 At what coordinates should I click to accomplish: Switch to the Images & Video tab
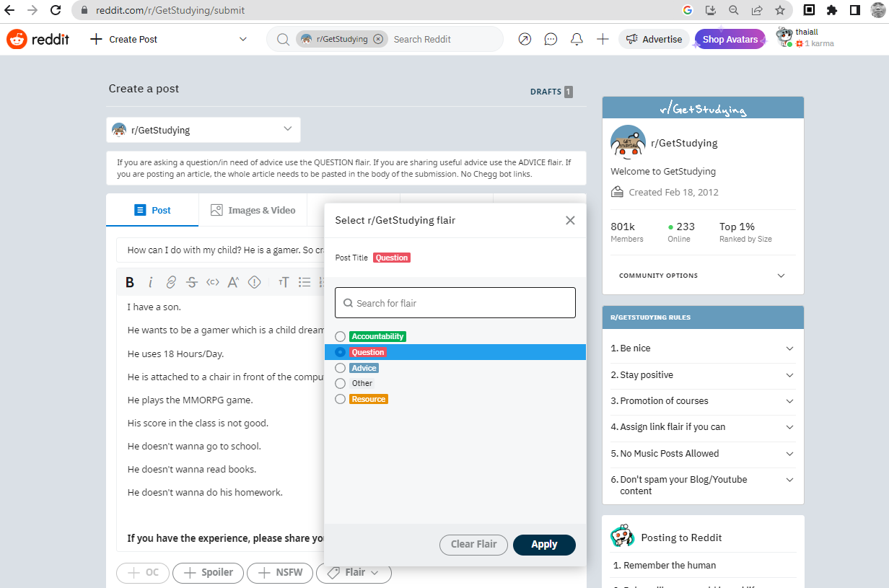(253, 210)
